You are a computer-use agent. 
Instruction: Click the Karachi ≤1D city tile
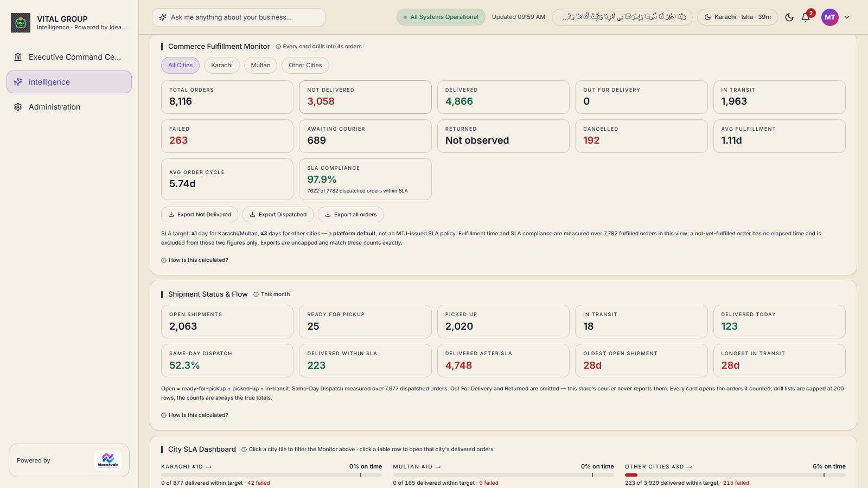[271, 474]
